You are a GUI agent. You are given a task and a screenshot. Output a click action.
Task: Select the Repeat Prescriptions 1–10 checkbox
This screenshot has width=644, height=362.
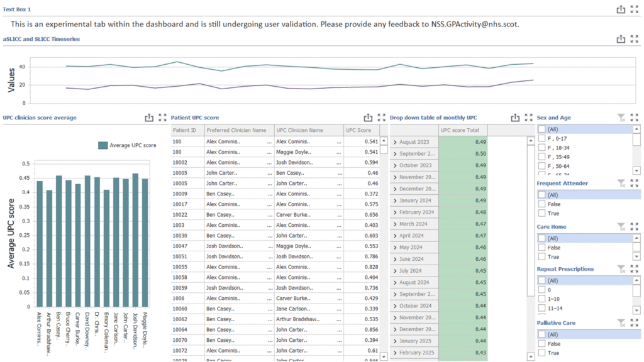click(x=541, y=300)
